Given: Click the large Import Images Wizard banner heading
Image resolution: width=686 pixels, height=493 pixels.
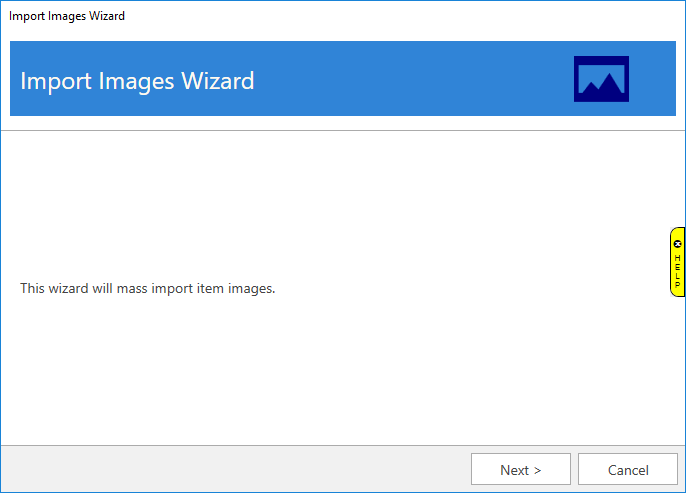Looking at the screenshot, I should tap(138, 80).
